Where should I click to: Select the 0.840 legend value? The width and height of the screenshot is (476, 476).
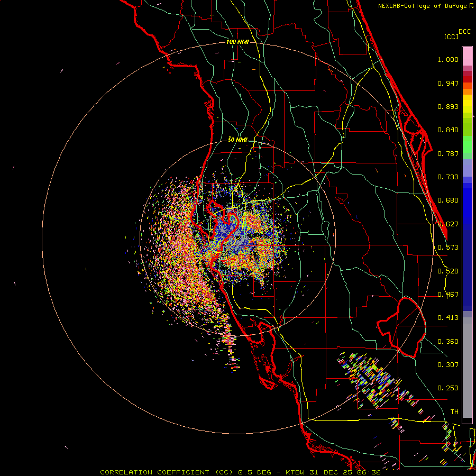[x=448, y=130]
